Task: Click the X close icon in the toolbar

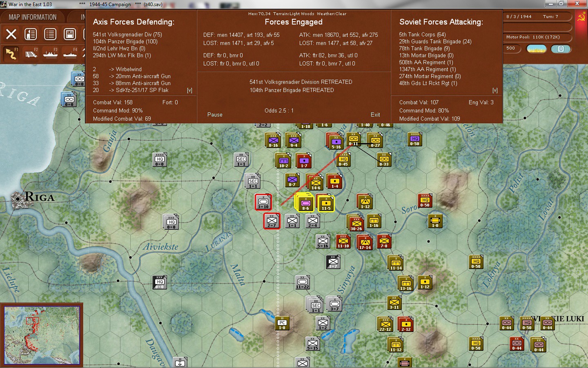Action: (11, 34)
